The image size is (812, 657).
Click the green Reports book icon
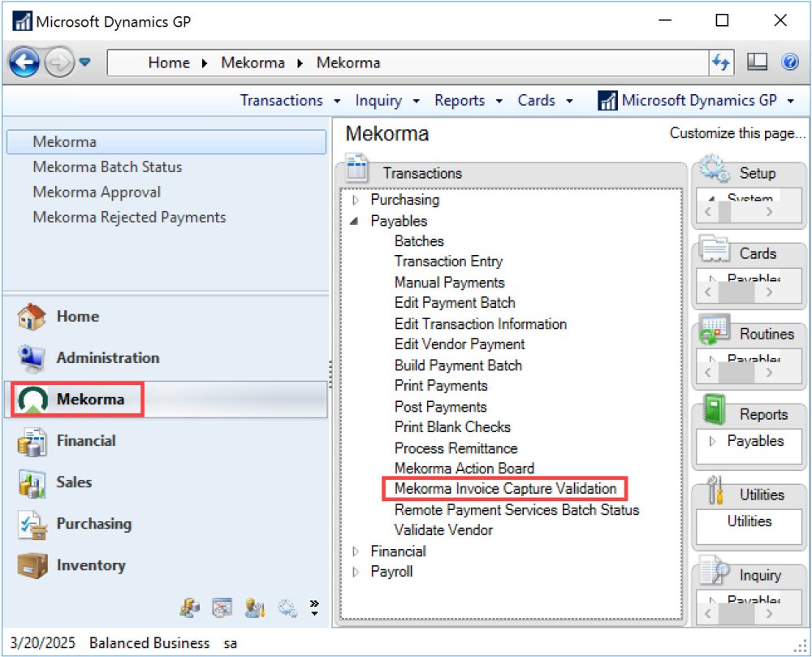pos(715,409)
